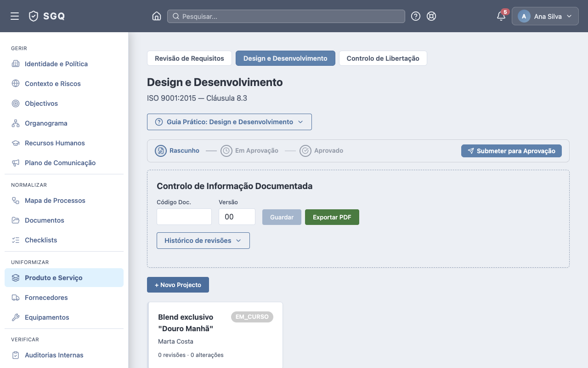Click Exportar PDF button
Image resolution: width=588 pixels, height=368 pixels.
point(332,217)
